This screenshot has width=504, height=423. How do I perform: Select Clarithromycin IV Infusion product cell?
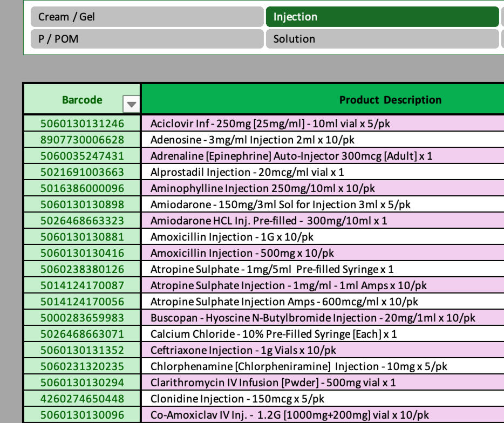pos(273,383)
